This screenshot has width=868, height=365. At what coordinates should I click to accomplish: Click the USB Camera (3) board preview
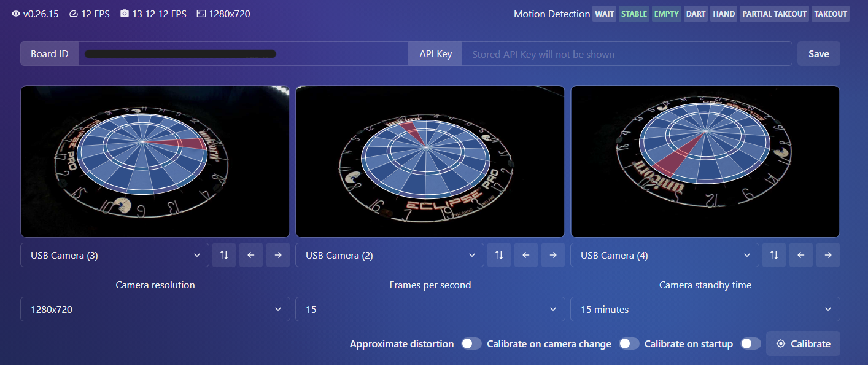[155, 161]
